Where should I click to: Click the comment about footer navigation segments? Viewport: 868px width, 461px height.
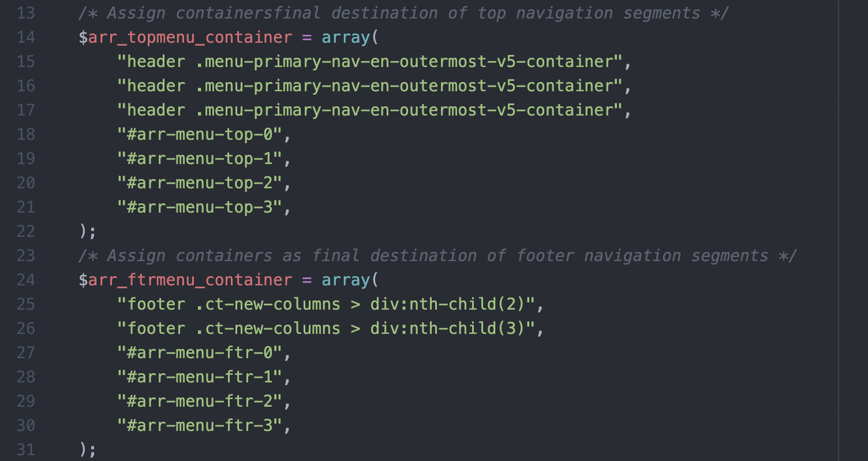point(437,256)
